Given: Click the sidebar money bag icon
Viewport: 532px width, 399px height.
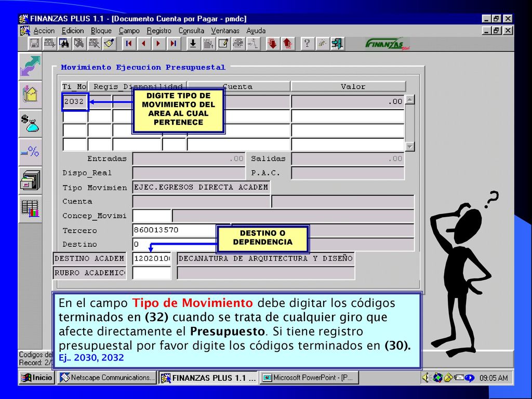Looking at the screenshot, I should coord(30,123).
